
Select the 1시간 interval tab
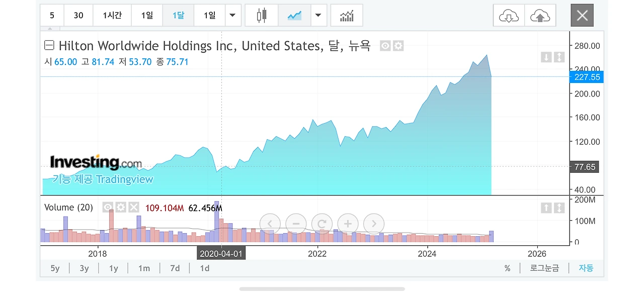[112, 16]
